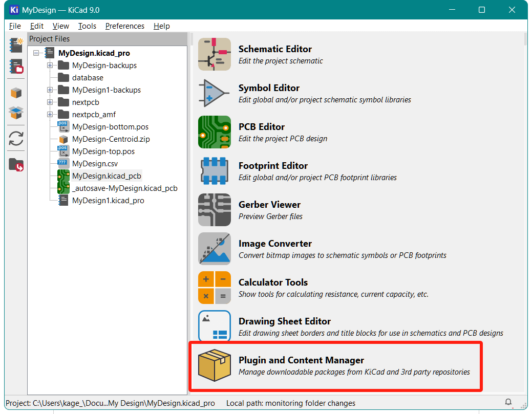The height and width of the screenshot is (414, 532).
Task: Open the Tools menu
Action: [87, 26]
